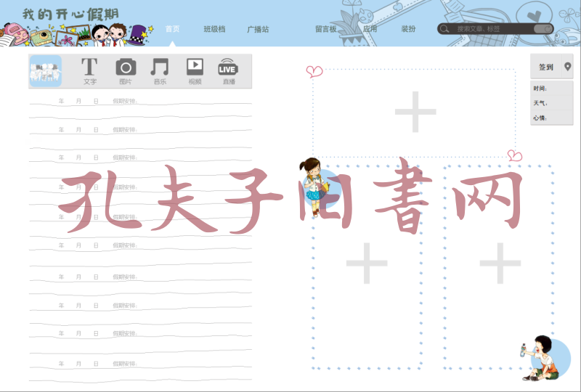Click plus in bottom-right dotted frame
The image size is (581, 392).
point(500,263)
